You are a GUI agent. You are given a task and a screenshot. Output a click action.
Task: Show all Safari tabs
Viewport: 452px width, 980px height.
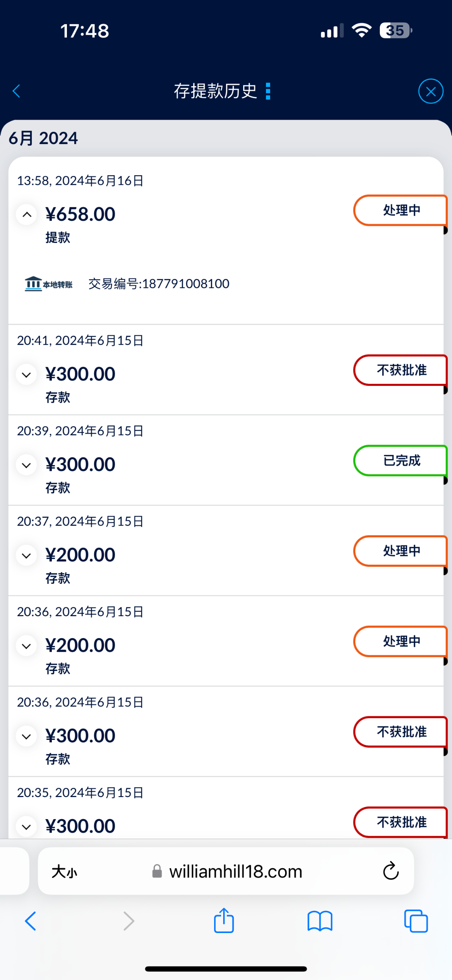click(416, 921)
